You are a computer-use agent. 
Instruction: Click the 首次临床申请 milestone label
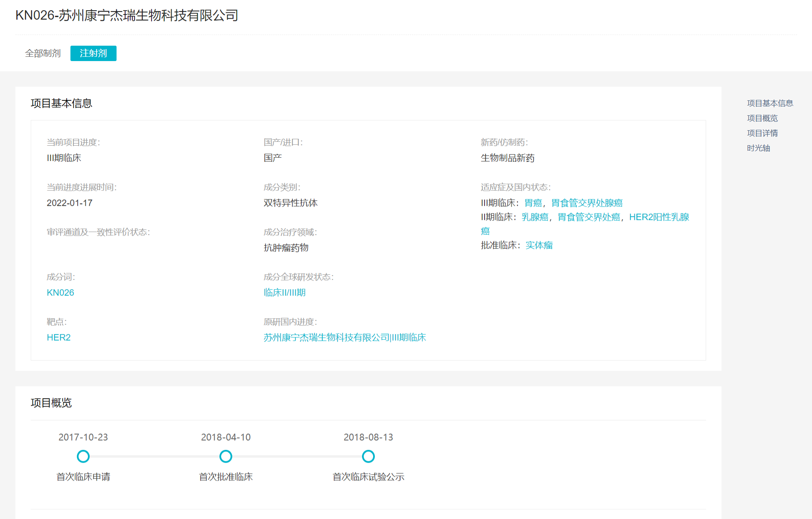point(83,477)
